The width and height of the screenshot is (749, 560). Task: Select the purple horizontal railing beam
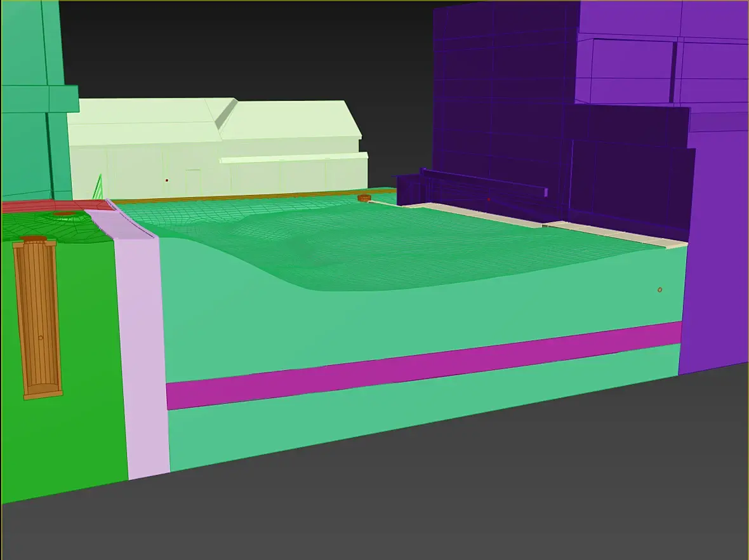484,182
